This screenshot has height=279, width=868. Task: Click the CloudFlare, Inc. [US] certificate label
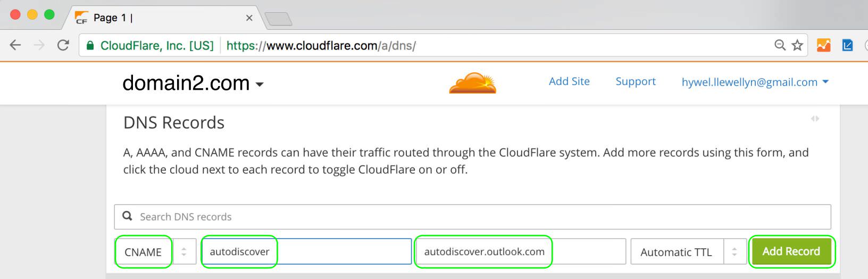(x=157, y=46)
